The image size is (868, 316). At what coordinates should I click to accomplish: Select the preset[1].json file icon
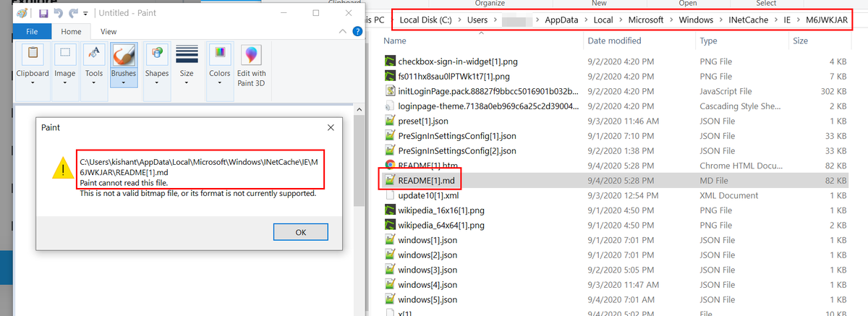pyautogui.click(x=391, y=121)
